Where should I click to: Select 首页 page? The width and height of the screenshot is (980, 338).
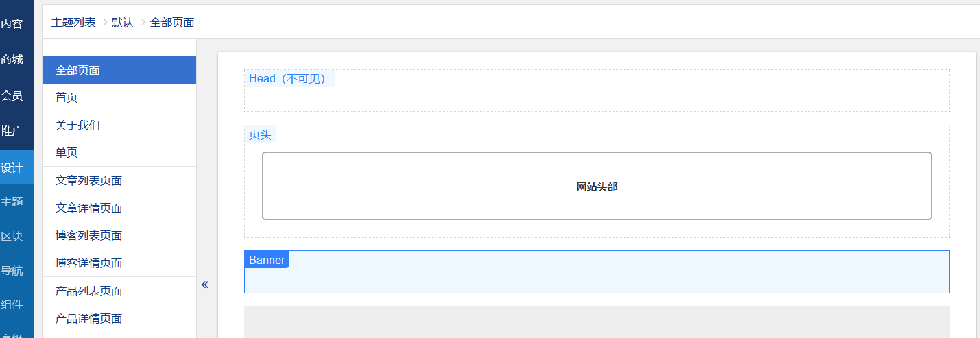pyautogui.click(x=67, y=97)
